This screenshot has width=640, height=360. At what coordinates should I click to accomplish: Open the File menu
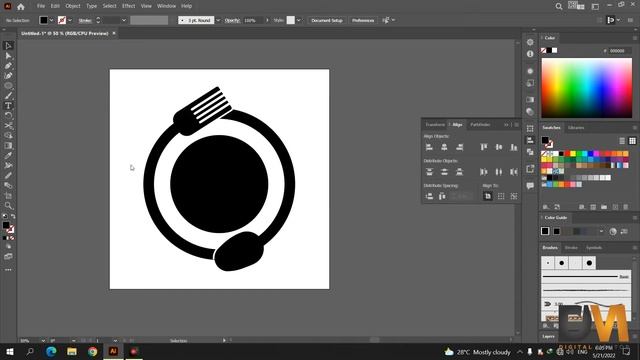point(41,6)
